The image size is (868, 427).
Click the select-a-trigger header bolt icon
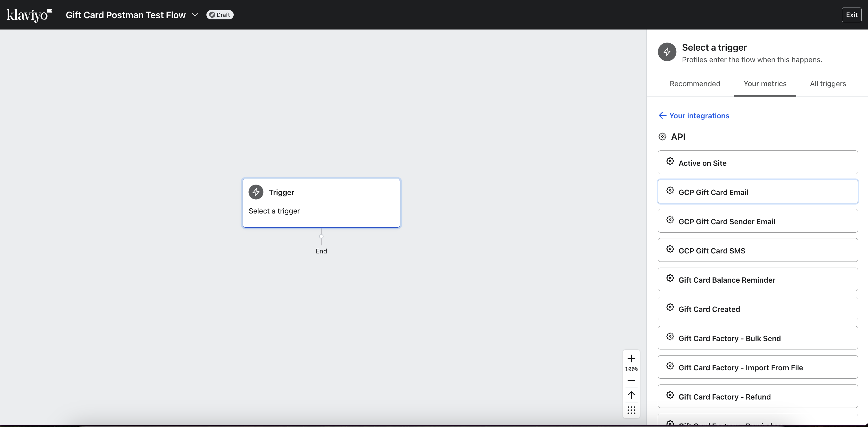point(666,52)
